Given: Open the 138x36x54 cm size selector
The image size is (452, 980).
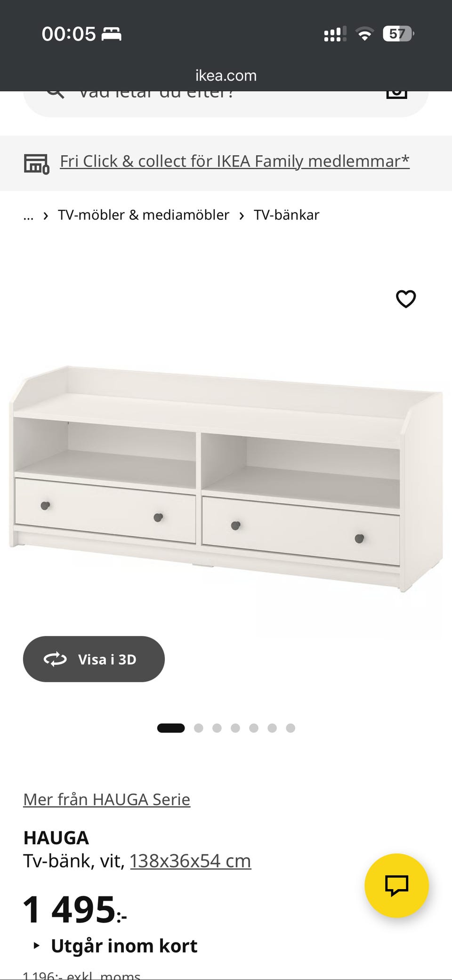Looking at the screenshot, I should coord(190,861).
